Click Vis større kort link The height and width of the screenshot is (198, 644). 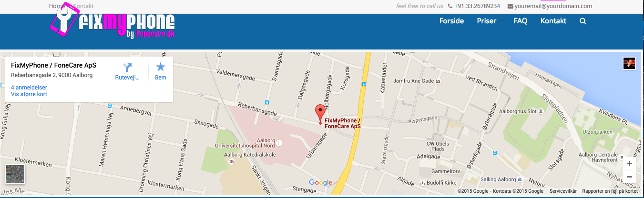[x=29, y=94]
